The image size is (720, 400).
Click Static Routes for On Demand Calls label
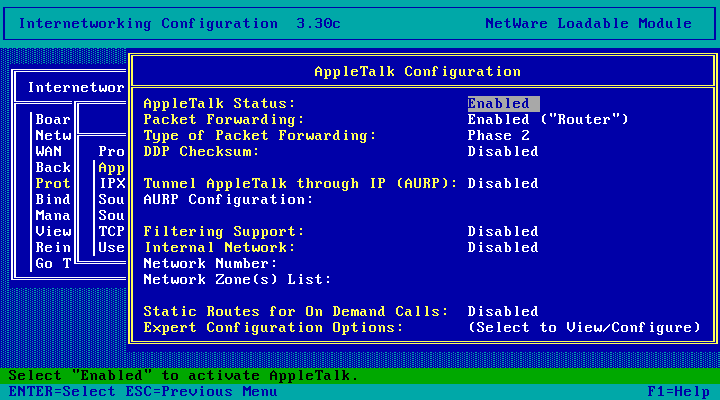[x=296, y=312]
